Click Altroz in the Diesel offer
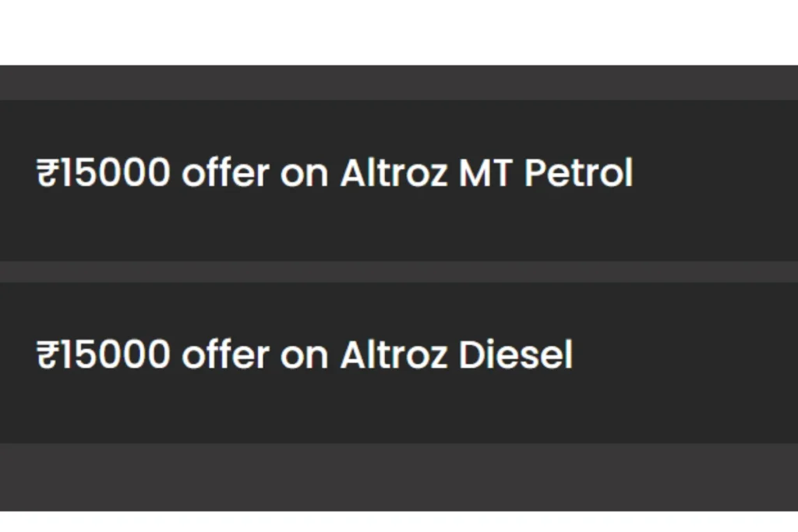The height and width of the screenshot is (532, 798). tap(394, 354)
